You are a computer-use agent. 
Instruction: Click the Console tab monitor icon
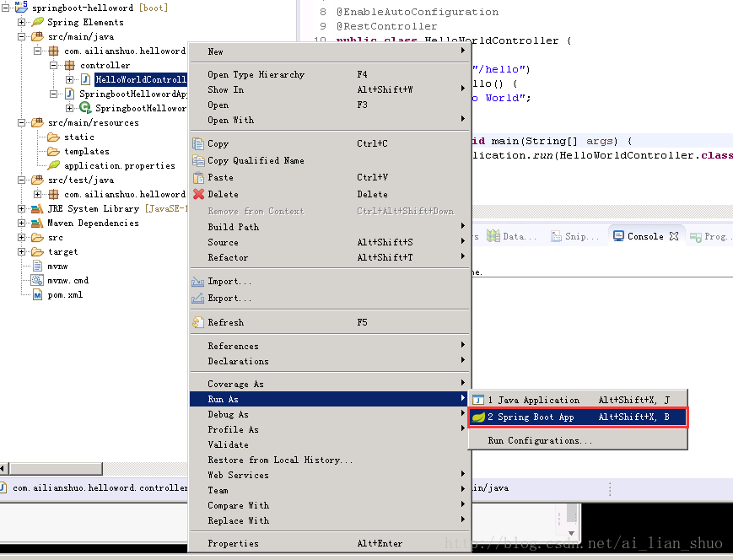[x=618, y=236]
